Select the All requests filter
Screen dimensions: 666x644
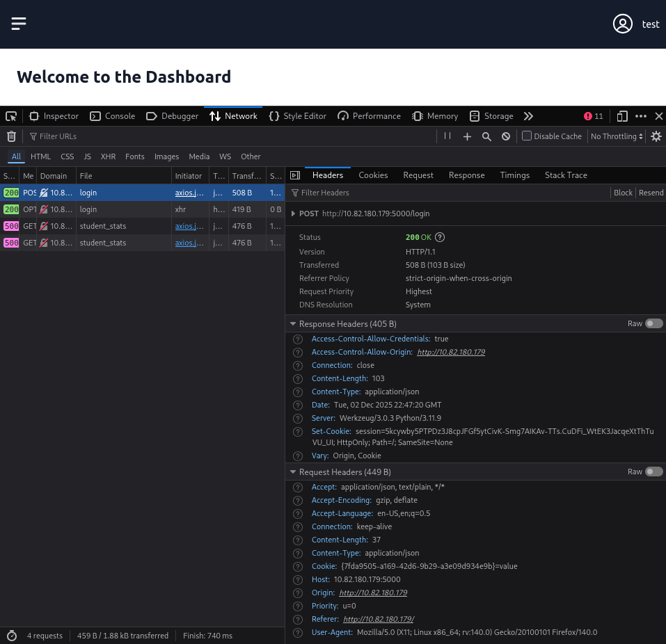(x=16, y=156)
